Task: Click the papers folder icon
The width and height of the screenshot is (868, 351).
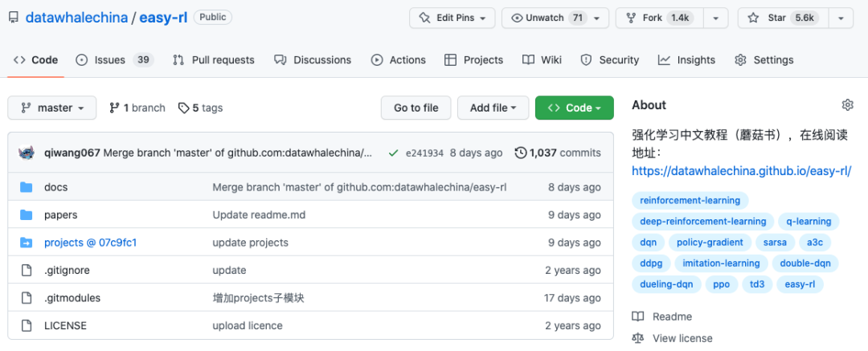Action: click(26, 214)
